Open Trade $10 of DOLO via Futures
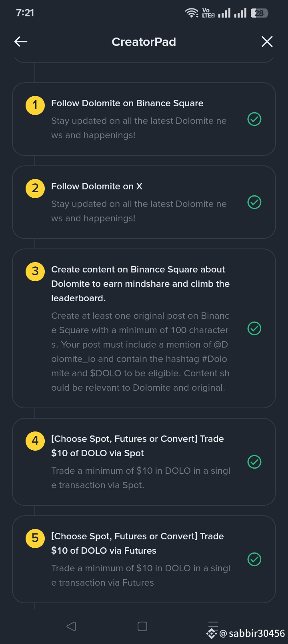Screen dimensions: 288x644 137,543
